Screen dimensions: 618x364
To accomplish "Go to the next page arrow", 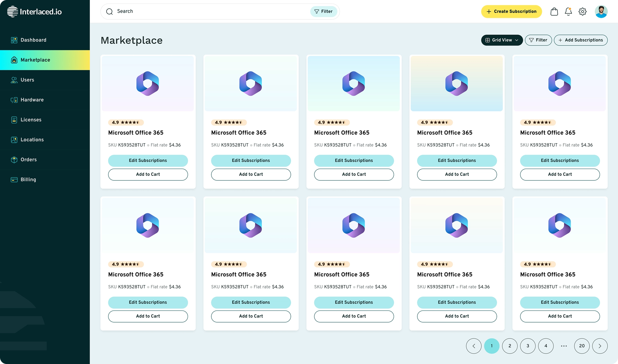I will click(x=600, y=346).
